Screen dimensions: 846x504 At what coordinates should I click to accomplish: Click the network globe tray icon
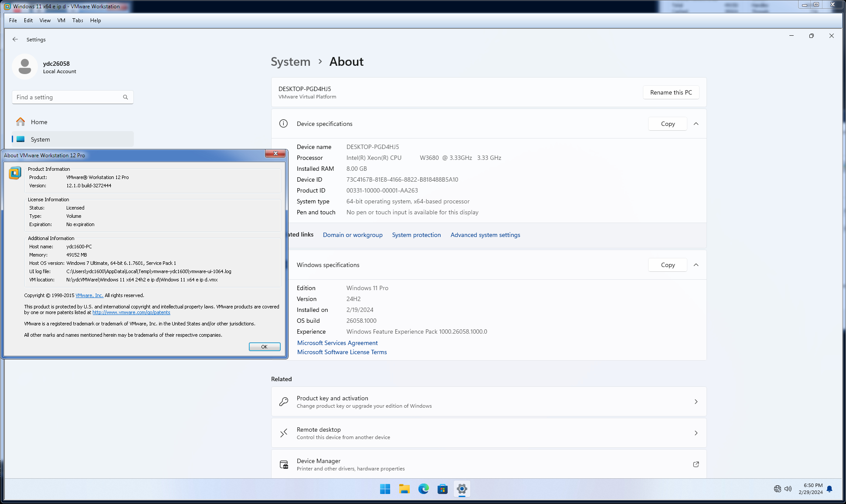coord(778,489)
